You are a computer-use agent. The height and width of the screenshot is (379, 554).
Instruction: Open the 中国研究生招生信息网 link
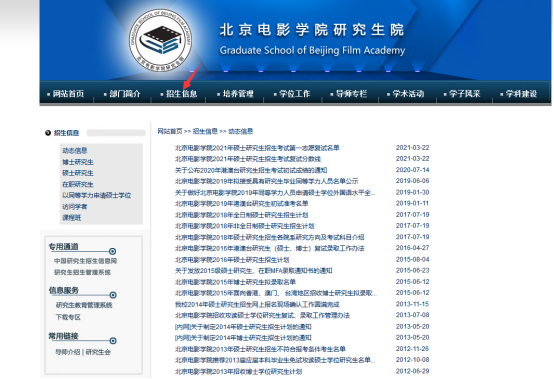(x=85, y=261)
